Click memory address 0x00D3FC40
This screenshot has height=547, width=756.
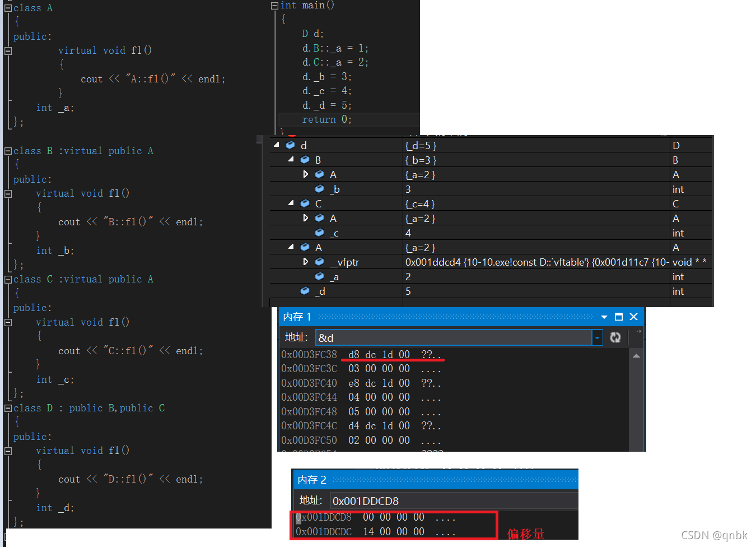[309, 383]
